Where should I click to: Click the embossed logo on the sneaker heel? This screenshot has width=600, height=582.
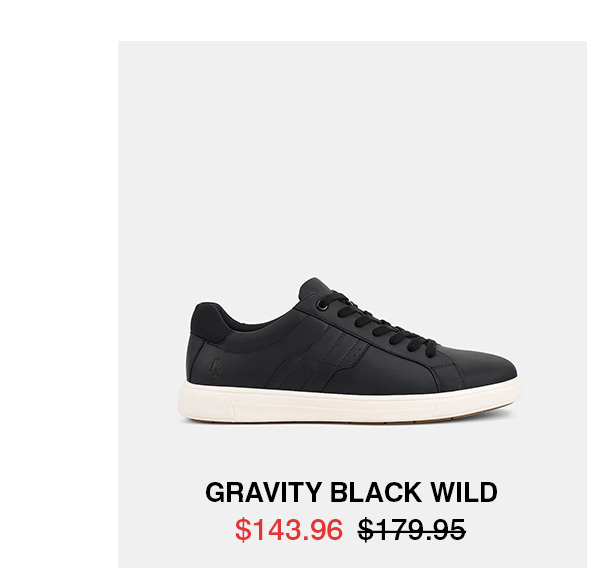pos(217,365)
